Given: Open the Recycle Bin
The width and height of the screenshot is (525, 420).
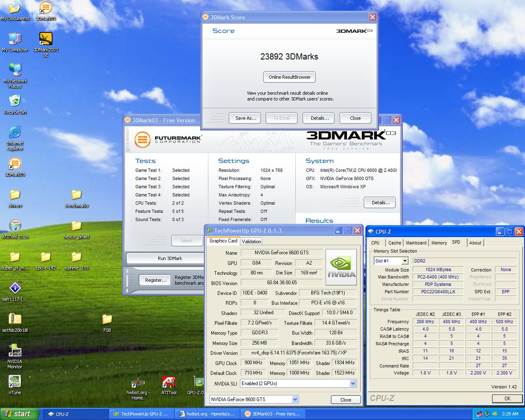Looking at the screenshot, I should click(15, 105).
